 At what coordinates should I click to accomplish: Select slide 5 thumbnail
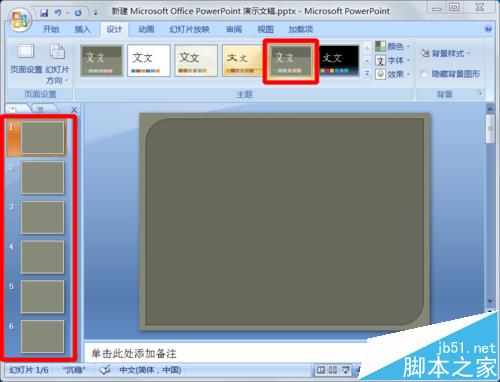[42, 297]
